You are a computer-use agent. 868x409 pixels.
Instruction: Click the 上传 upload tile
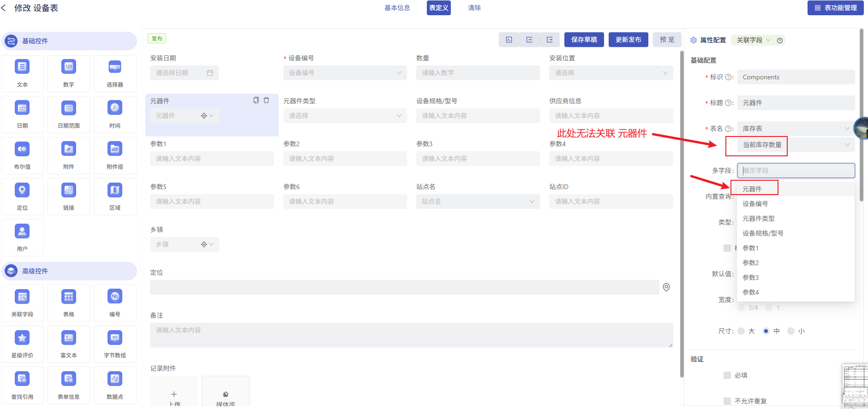(x=174, y=392)
